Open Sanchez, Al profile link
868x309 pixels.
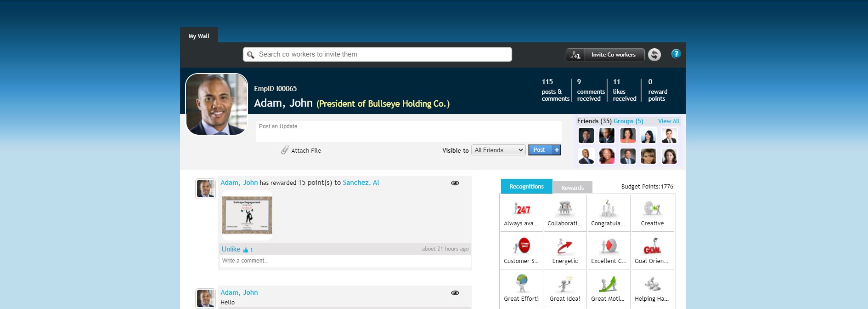[x=361, y=183]
